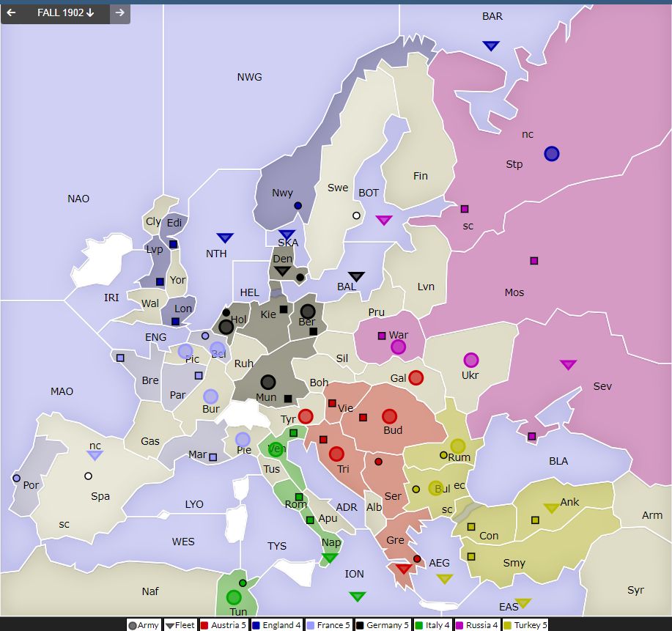The width and height of the screenshot is (672, 631).
Task: Select the Austrian army in Budapest
Action: [389, 416]
